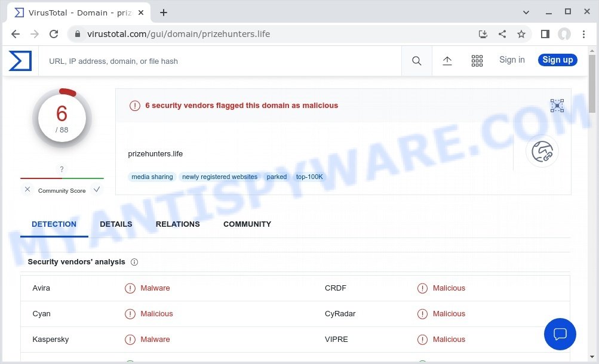Click the Avira vendor name
599x364 pixels.
click(41, 288)
